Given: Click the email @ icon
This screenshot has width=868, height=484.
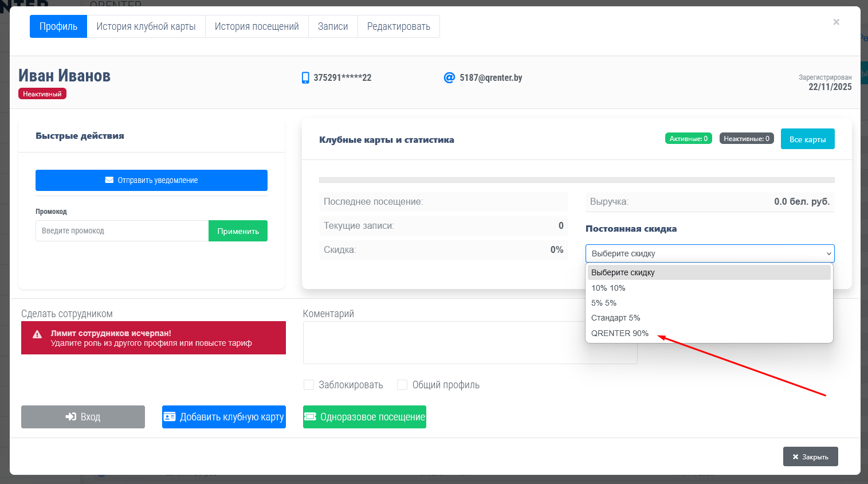Looking at the screenshot, I should pyautogui.click(x=449, y=77).
